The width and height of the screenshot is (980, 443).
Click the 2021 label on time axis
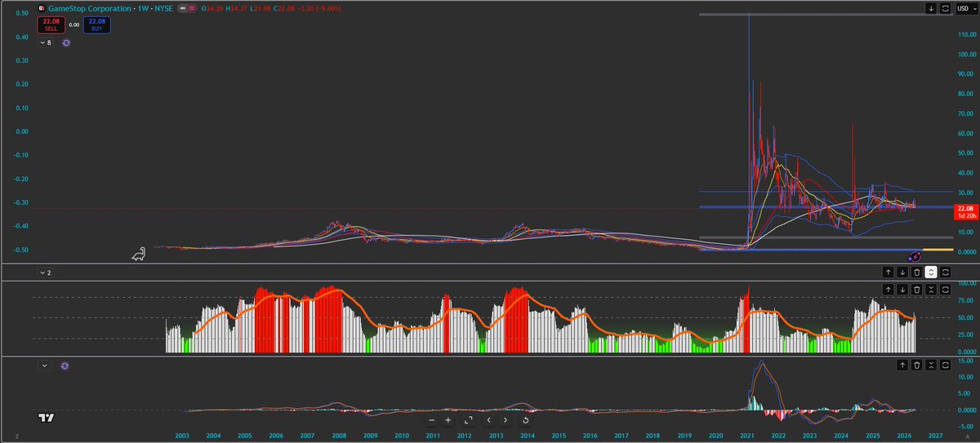[x=747, y=437]
